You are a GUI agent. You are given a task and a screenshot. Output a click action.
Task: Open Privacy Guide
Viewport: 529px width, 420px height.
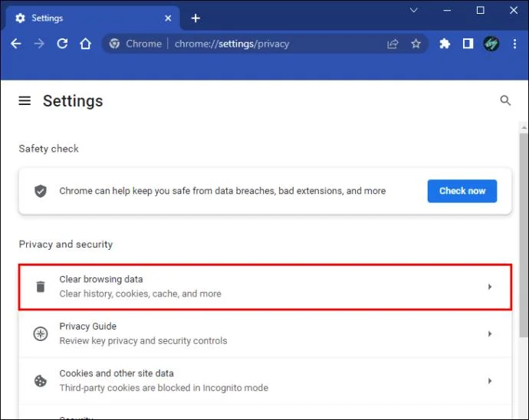point(265,333)
